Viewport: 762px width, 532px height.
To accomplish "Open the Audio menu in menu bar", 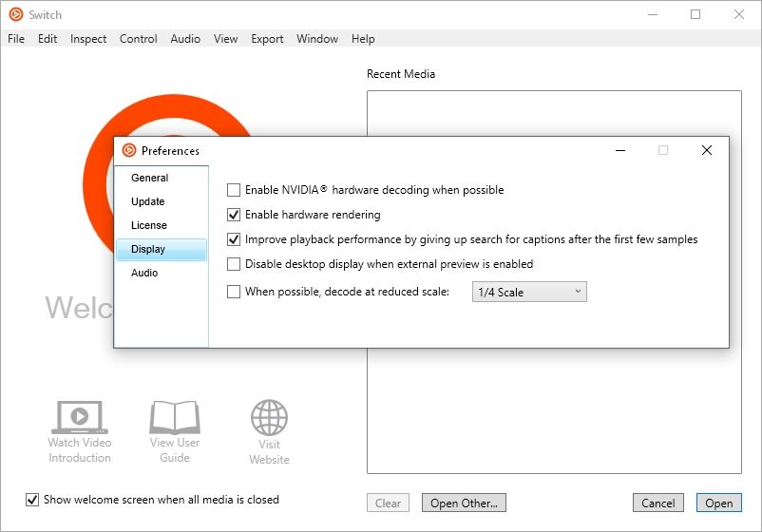I will tap(185, 39).
